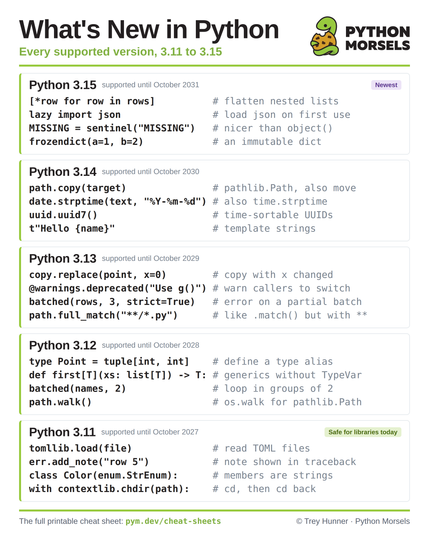429x536 pixels.
Task: Click supported until October 2030 text
Action: 150,172
